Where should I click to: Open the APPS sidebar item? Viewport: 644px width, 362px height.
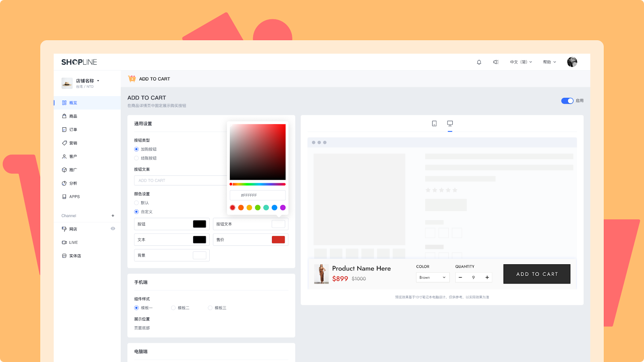(74, 197)
